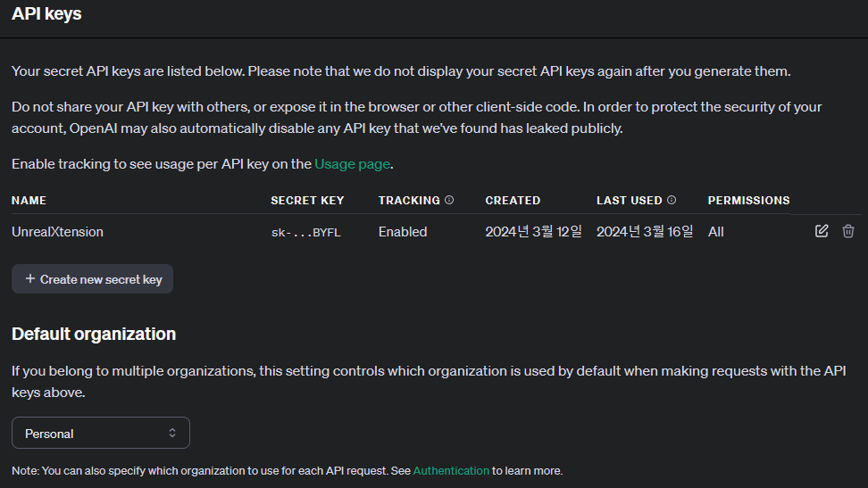Click the sk-...BYFL secret key text

305,232
